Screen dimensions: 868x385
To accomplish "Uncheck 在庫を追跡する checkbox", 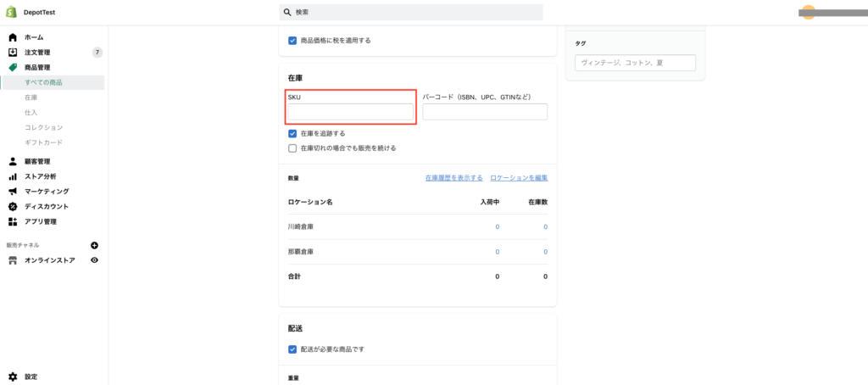I will [x=292, y=133].
